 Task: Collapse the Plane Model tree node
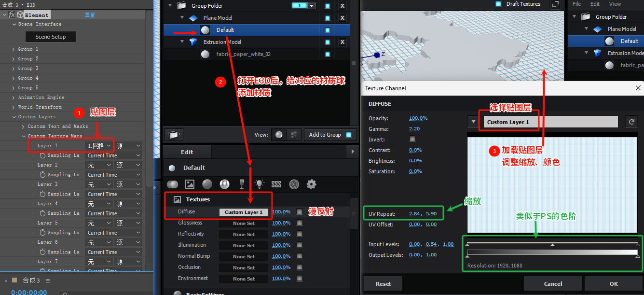pyautogui.click(x=182, y=18)
